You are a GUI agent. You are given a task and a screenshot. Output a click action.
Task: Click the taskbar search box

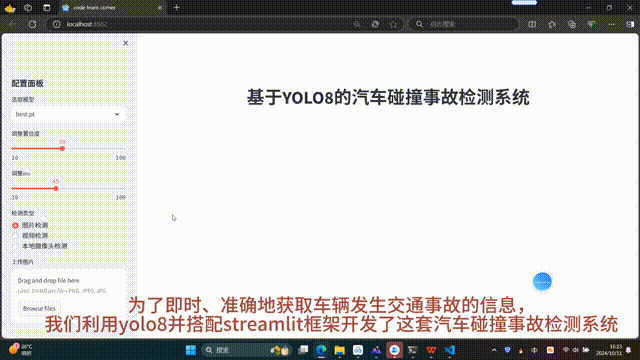coord(246,350)
